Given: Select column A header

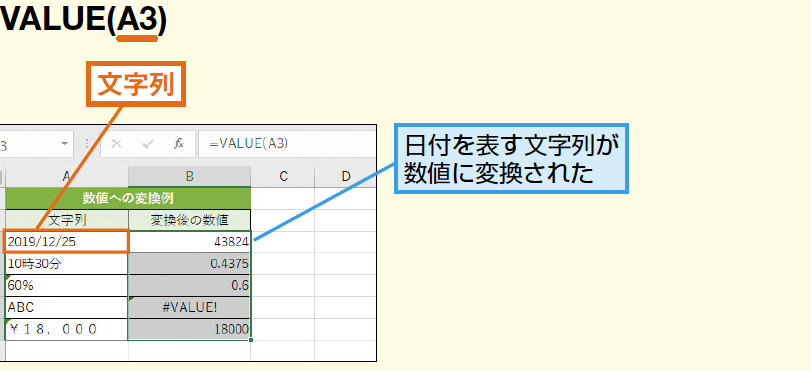Looking at the screenshot, I should click(x=66, y=176).
